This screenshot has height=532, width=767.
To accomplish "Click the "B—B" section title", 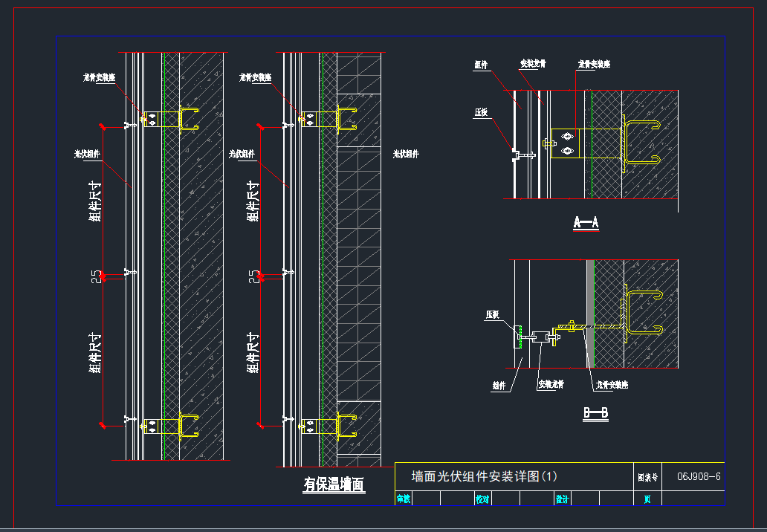I will 595,415.
